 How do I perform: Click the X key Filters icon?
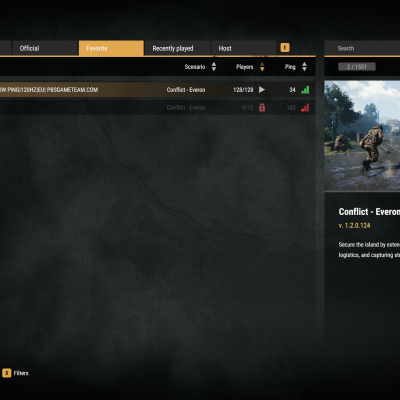(7, 373)
